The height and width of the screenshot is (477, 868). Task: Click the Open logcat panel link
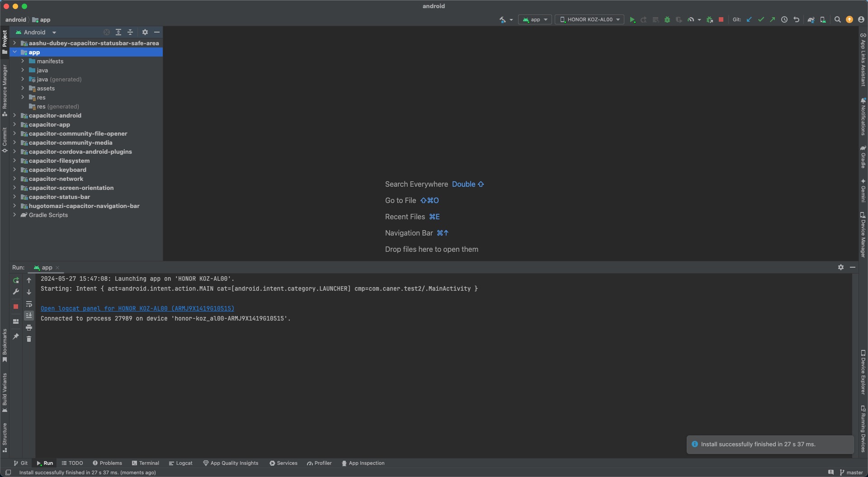coord(137,309)
